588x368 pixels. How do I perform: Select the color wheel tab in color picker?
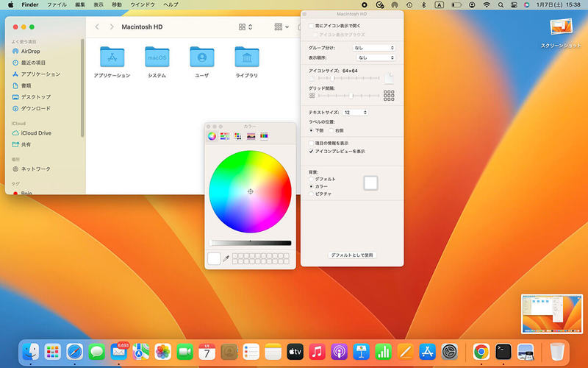click(x=212, y=136)
